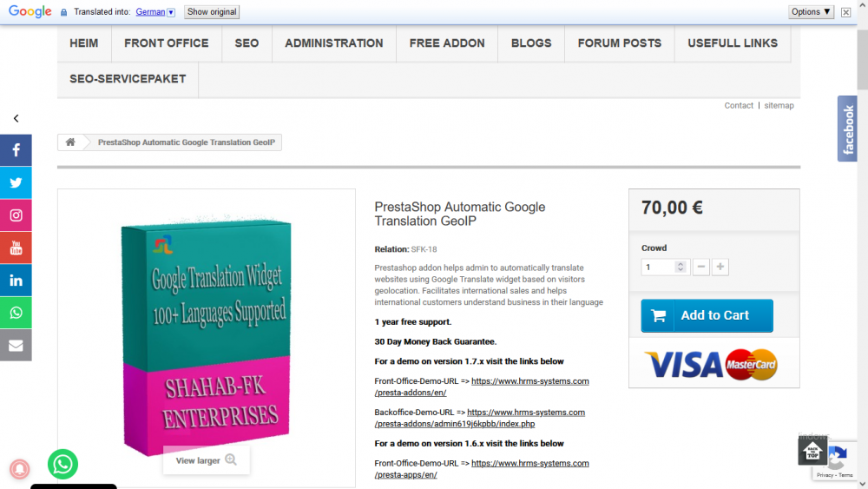Image resolution: width=868 pixels, height=489 pixels.
Task: Open YouTube sidebar icon
Action: point(16,248)
